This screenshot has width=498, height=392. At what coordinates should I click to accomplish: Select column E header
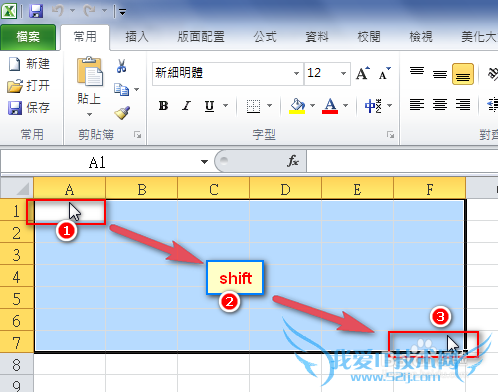pyautogui.click(x=357, y=189)
